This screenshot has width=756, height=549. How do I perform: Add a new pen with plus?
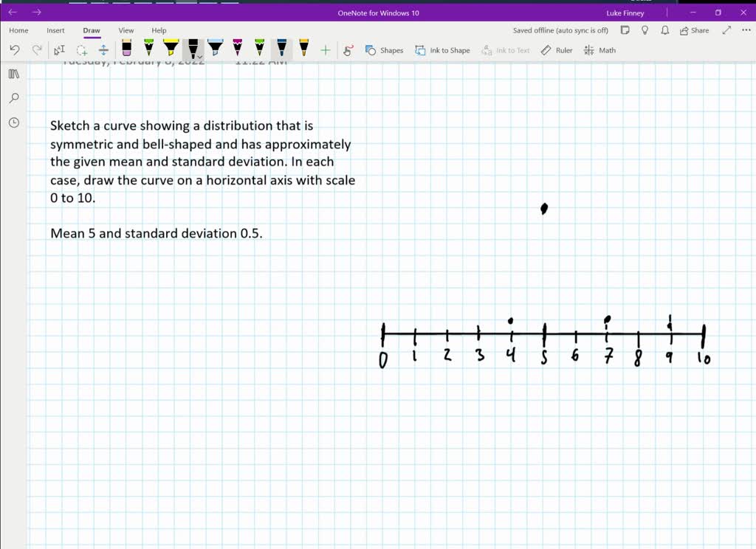pos(326,49)
